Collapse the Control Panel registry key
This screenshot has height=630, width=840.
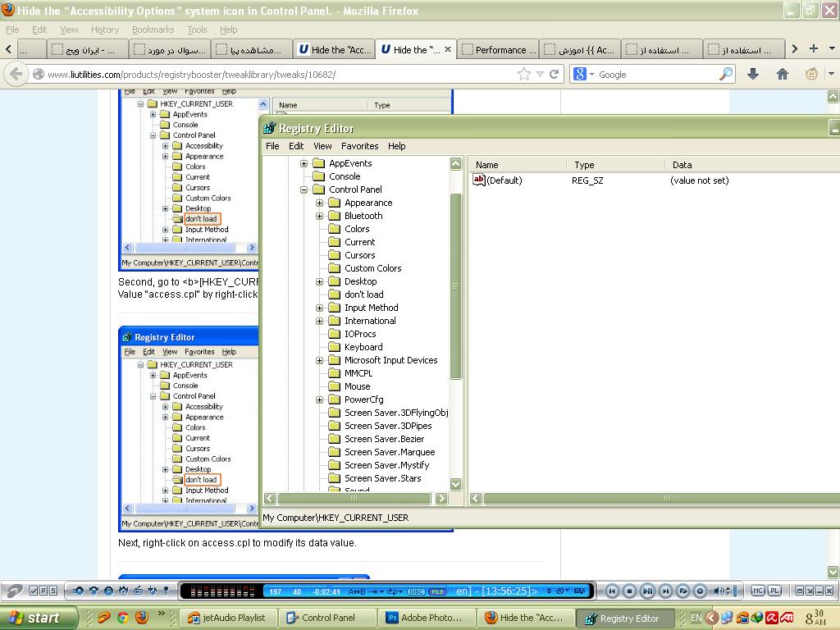tap(304, 189)
